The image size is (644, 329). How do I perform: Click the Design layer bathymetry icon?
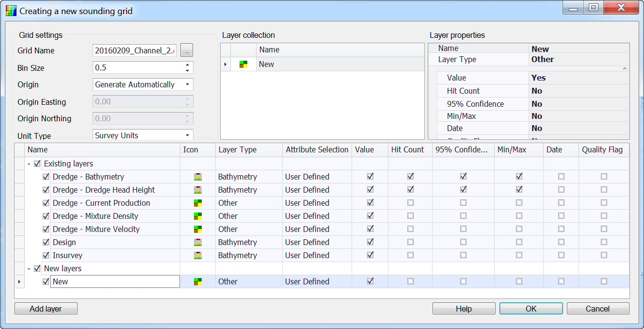197,242
